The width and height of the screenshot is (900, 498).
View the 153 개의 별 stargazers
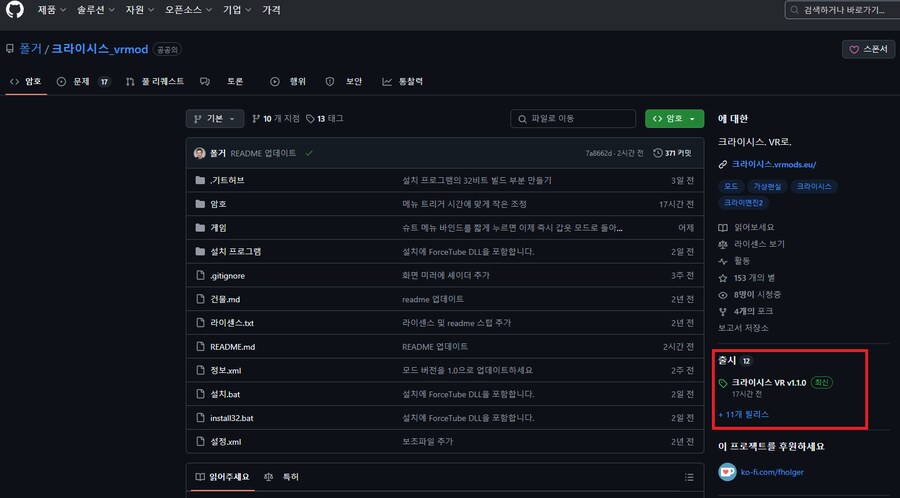coord(747,278)
